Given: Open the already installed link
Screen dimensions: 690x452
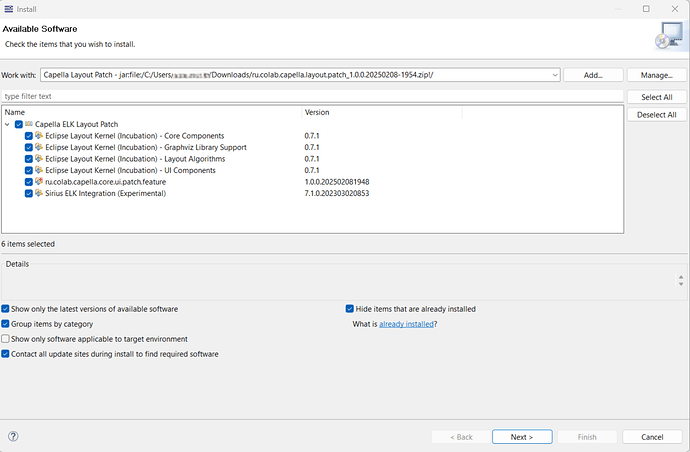Looking at the screenshot, I should point(406,324).
